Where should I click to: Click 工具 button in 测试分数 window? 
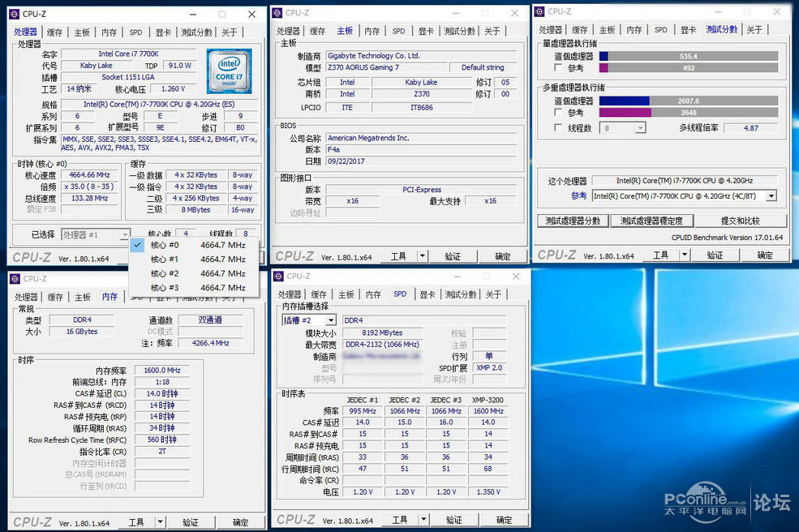point(661,255)
